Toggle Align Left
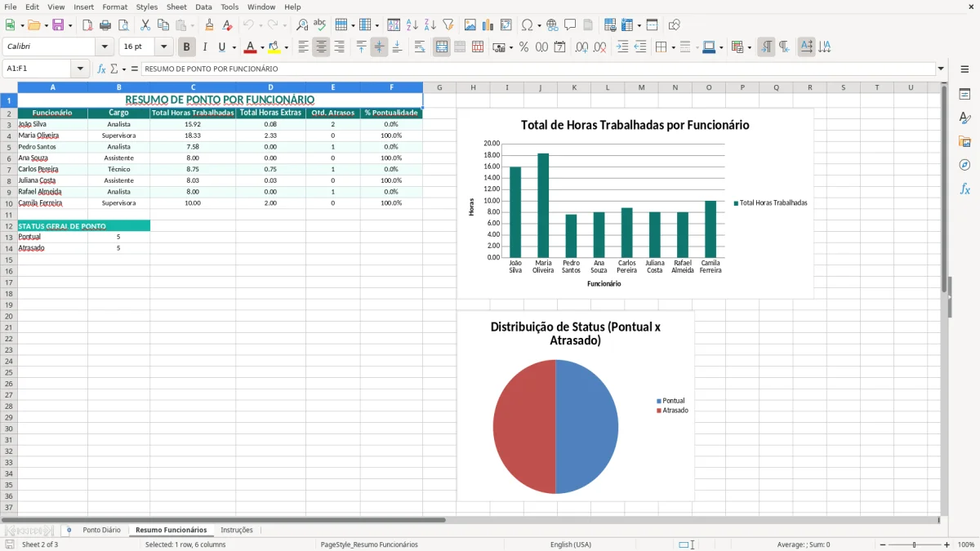Screen dimensions: 980x551 [303, 47]
